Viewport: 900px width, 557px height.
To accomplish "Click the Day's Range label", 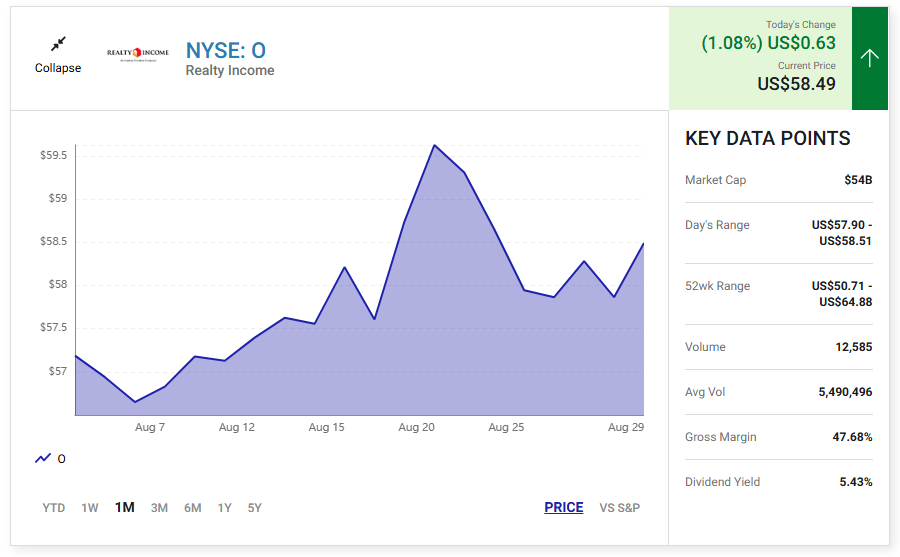I will coord(717,225).
